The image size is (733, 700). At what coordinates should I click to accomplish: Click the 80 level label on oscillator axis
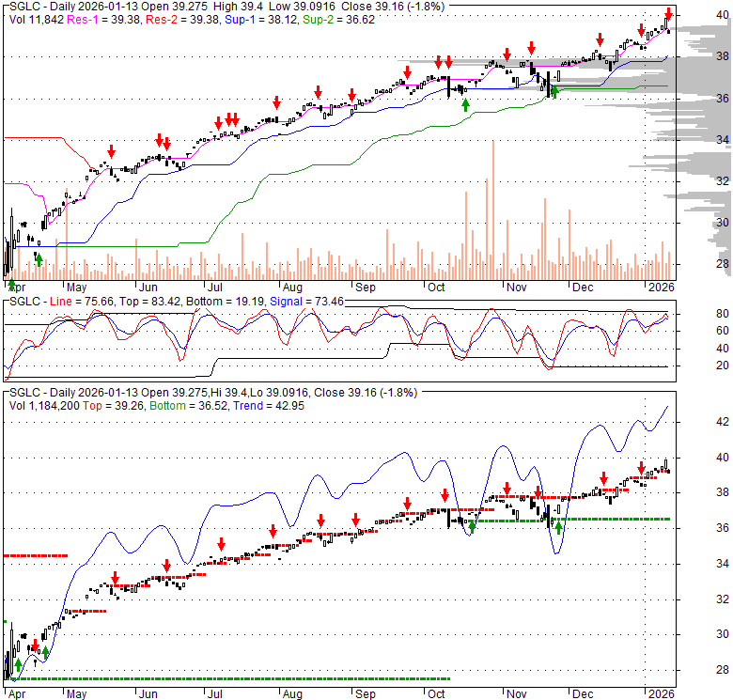click(x=723, y=314)
